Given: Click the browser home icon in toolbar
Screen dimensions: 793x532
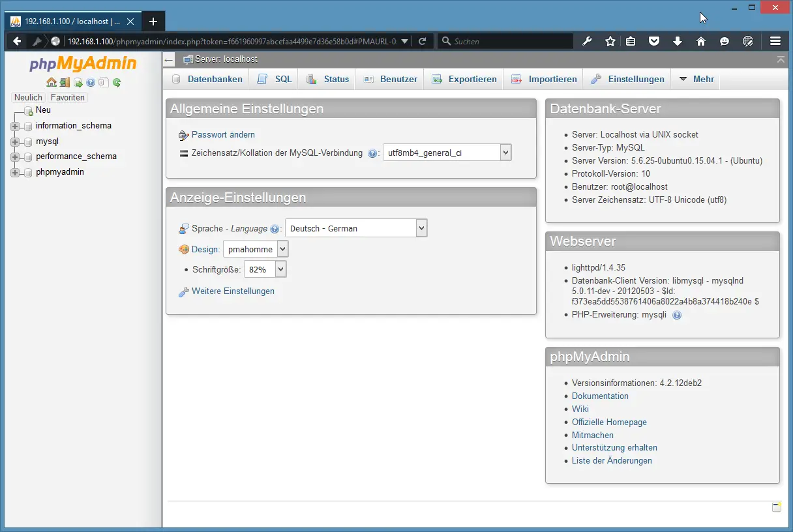Looking at the screenshot, I should (x=701, y=41).
